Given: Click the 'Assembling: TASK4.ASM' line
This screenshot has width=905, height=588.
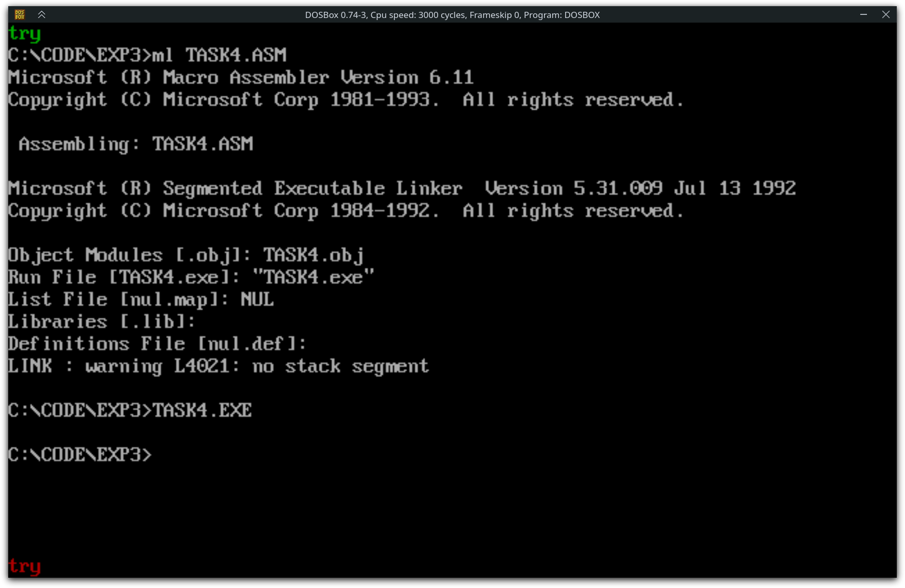Looking at the screenshot, I should point(136,144).
